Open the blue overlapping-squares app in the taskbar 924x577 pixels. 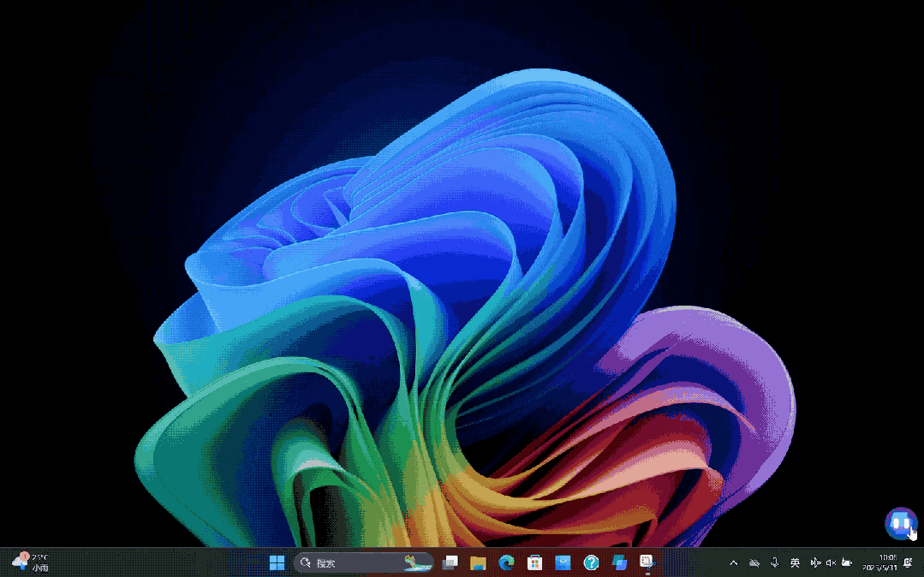click(619, 562)
